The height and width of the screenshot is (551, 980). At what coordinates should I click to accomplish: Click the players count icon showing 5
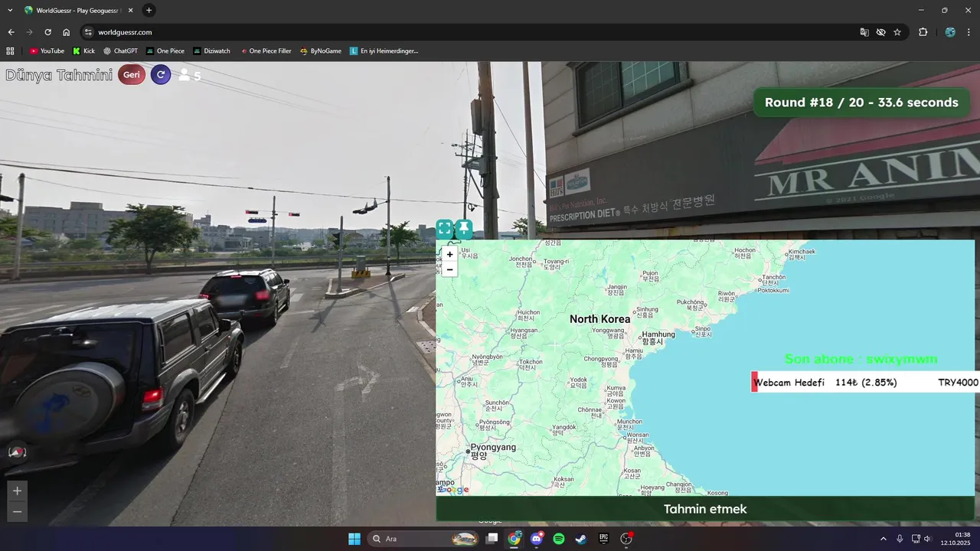189,76
